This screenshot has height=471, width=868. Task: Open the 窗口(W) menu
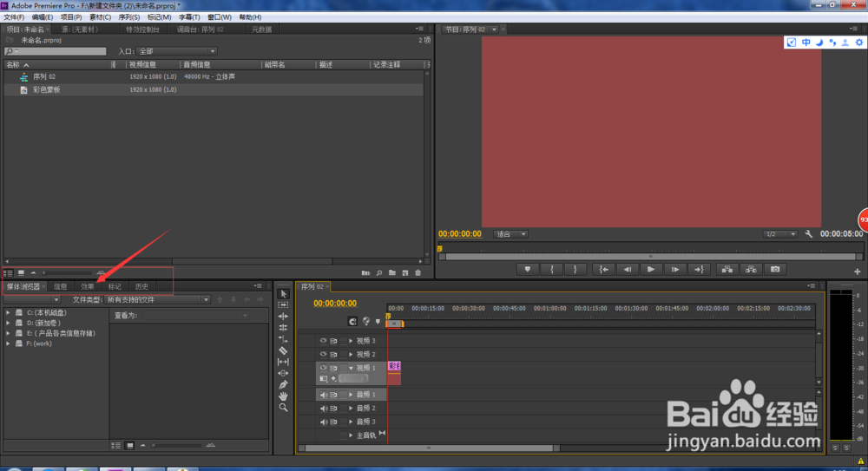pyautogui.click(x=220, y=17)
